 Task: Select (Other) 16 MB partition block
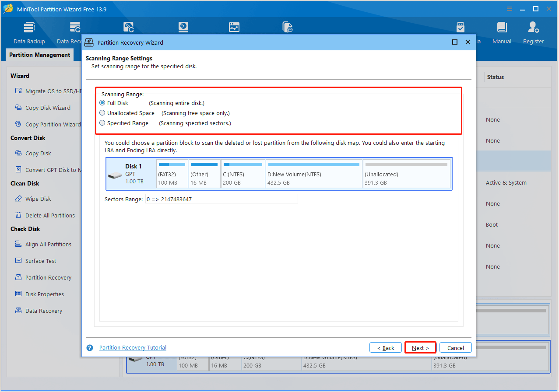[x=204, y=174]
